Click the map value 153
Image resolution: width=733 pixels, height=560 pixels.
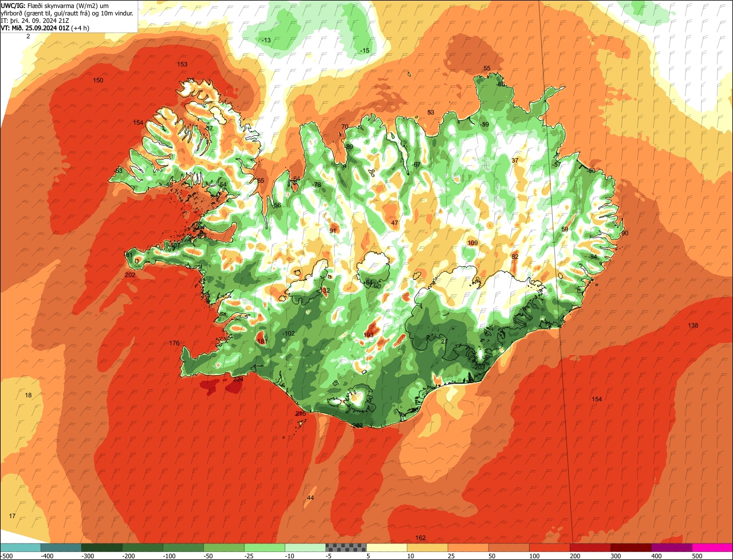coord(182,64)
